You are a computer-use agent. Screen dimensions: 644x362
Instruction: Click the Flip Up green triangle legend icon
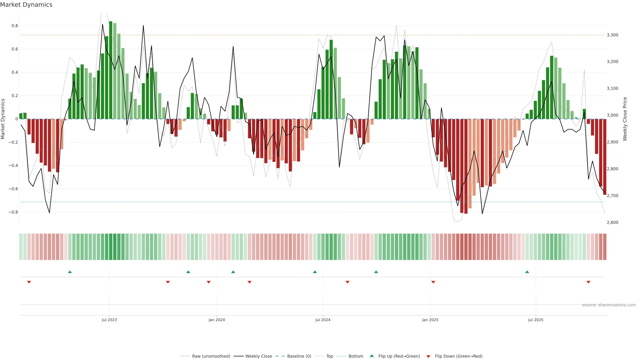coord(372,356)
